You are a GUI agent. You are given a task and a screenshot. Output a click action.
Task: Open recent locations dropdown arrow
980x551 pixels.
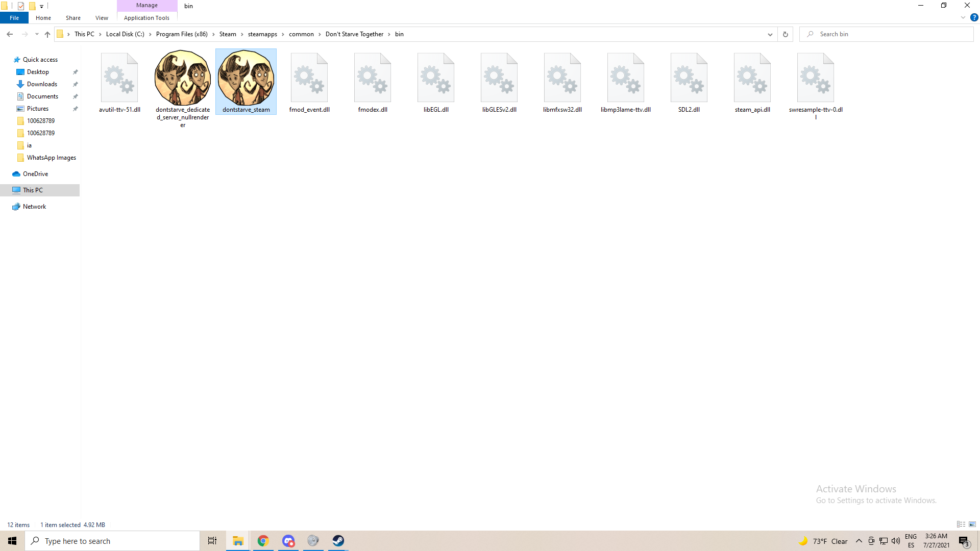[37, 34]
